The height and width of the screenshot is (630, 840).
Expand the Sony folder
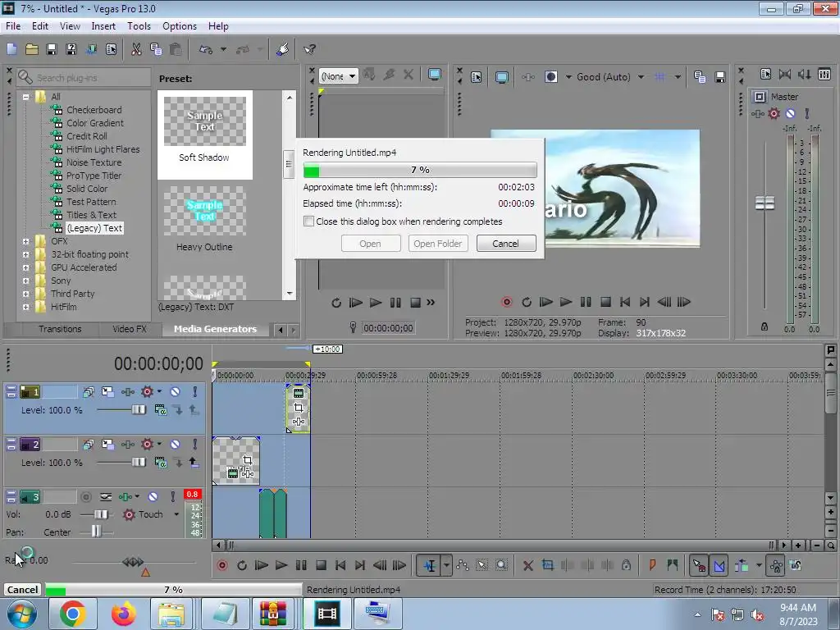click(x=25, y=281)
